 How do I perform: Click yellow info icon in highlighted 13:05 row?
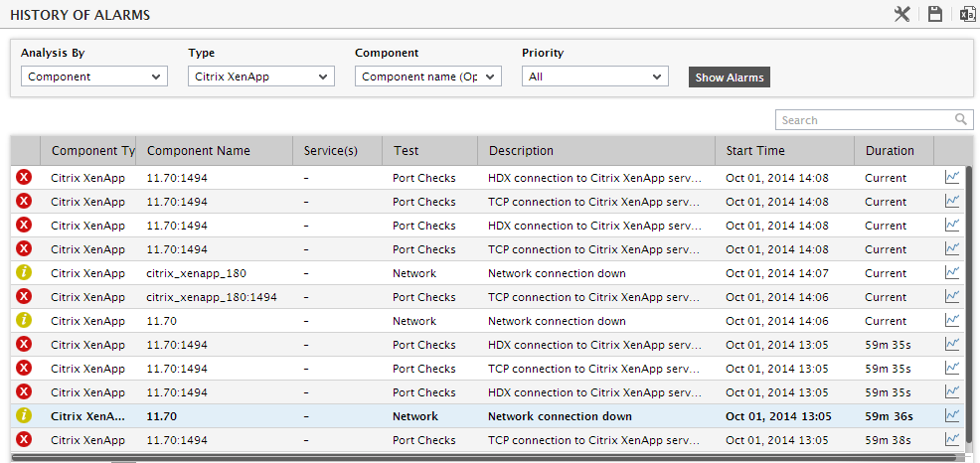[x=24, y=415]
